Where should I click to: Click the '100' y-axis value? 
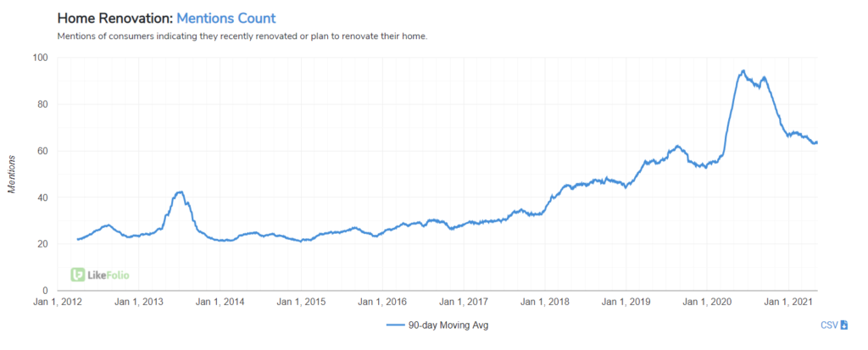41,58
